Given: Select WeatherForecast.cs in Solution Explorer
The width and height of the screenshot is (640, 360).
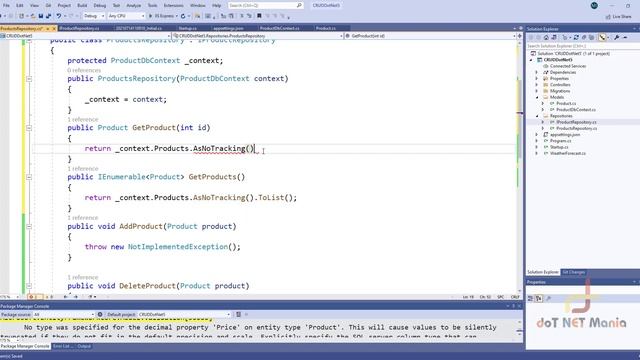Looking at the screenshot, I should (567, 153).
